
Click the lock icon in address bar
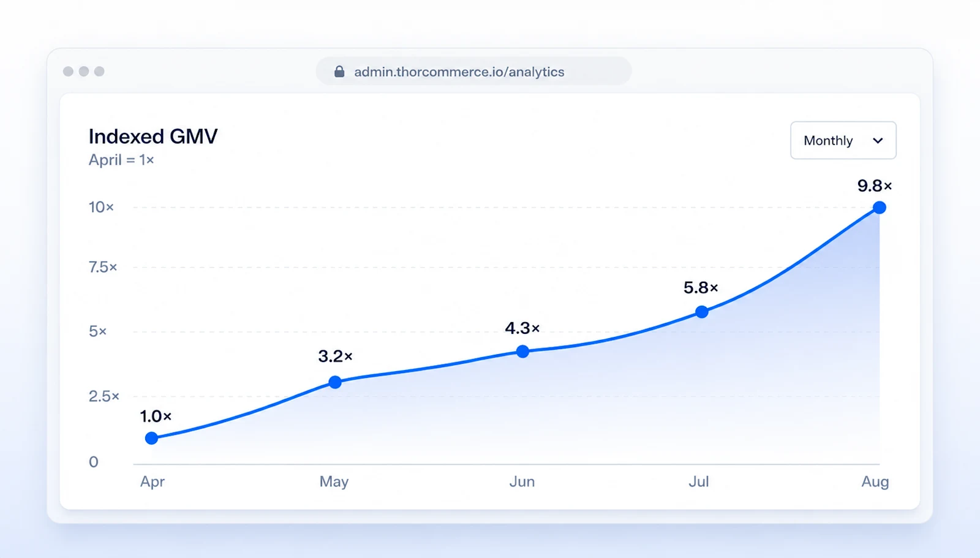coord(339,72)
